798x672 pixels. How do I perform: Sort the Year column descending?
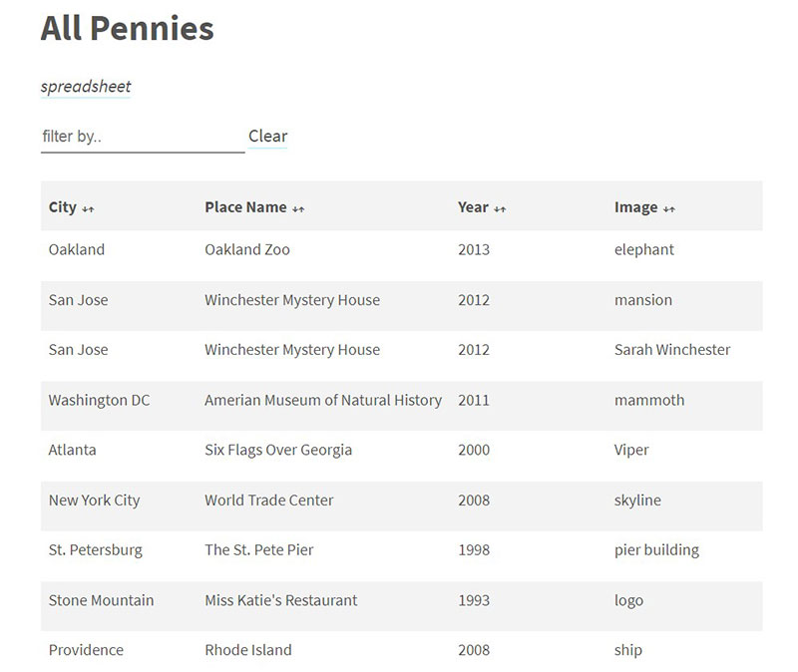(495, 207)
